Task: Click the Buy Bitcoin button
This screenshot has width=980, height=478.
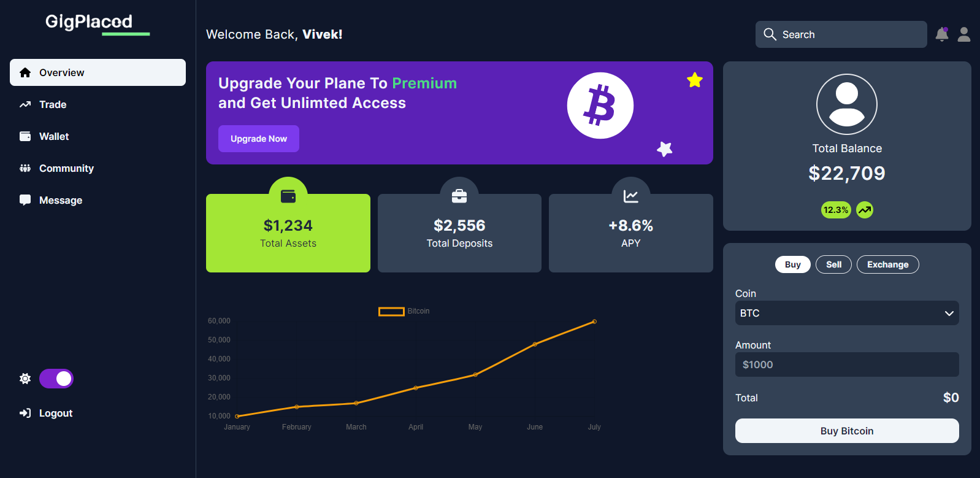Action: (847, 431)
